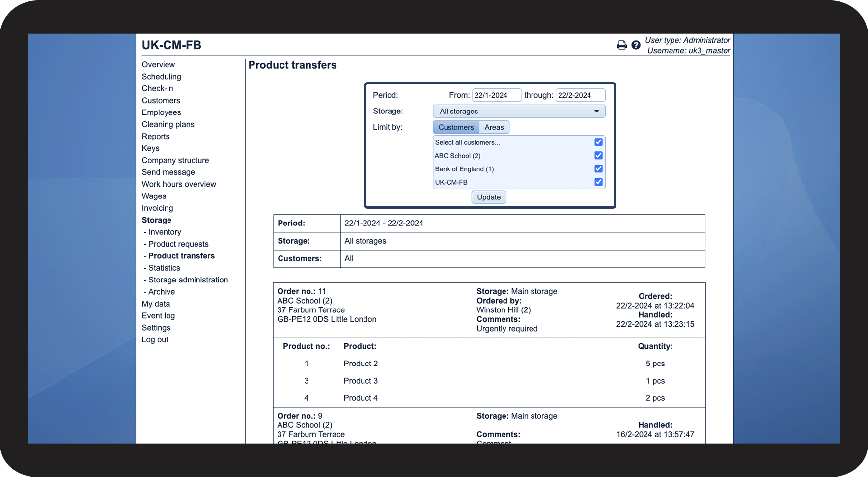The height and width of the screenshot is (477, 868).
Task: Open the Archive storage page
Action: (x=162, y=292)
